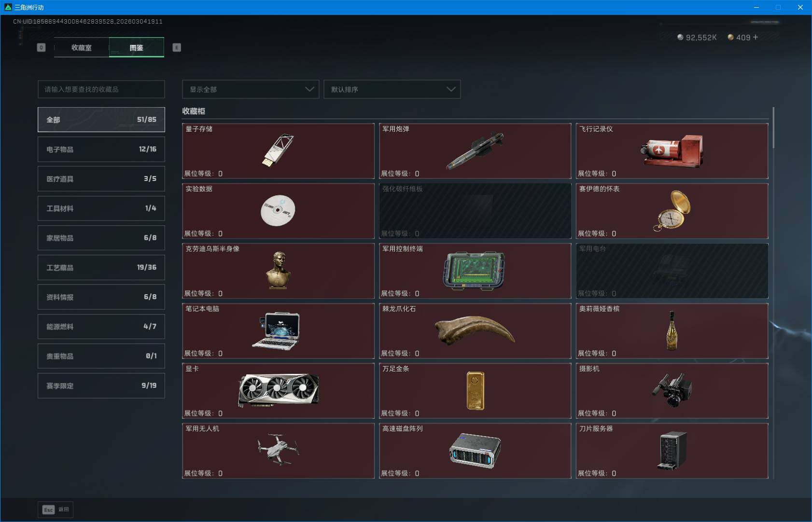The height and width of the screenshot is (522, 812).
Task: Click the collectible search input field
Action: [x=101, y=89]
